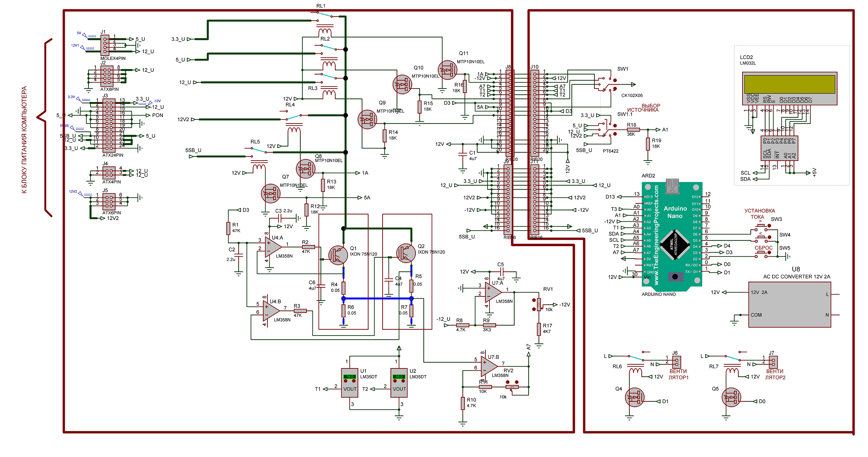Screen dimensions: 868x457
Task: Adjust the RV1 10k potentiometer
Action: click(539, 305)
